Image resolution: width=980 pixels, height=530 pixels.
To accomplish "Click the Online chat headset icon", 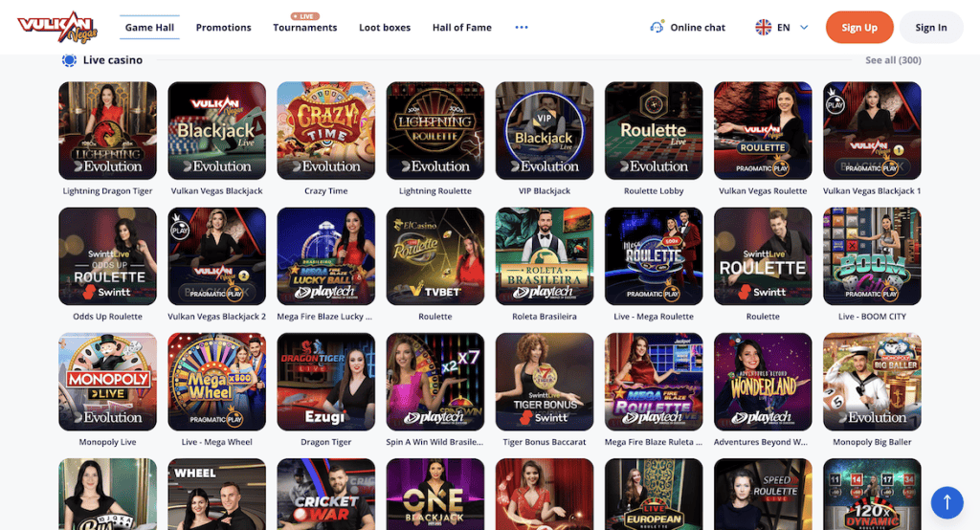I will click(657, 27).
